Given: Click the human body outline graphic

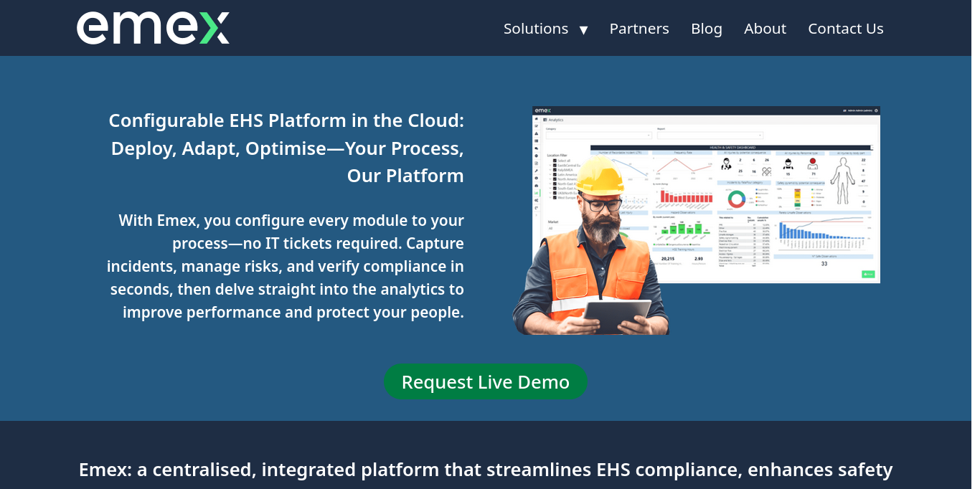Looking at the screenshot, I should click(x=843, y=181).
